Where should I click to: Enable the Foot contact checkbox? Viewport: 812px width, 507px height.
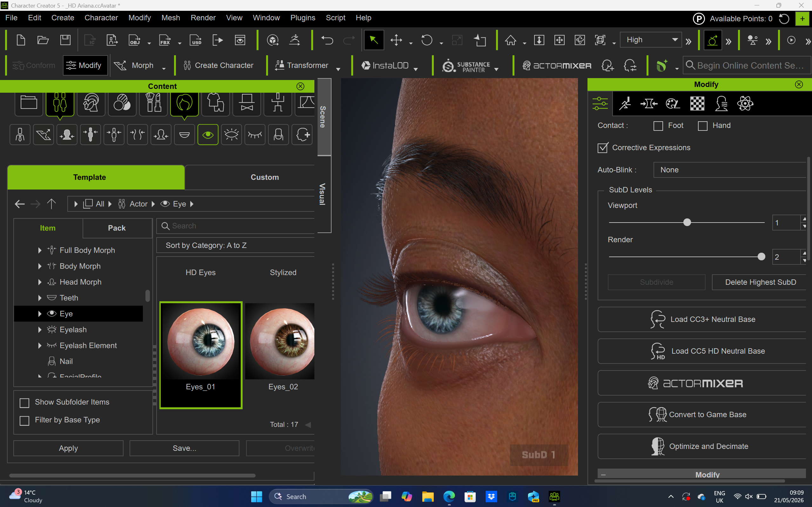[658, 126]
